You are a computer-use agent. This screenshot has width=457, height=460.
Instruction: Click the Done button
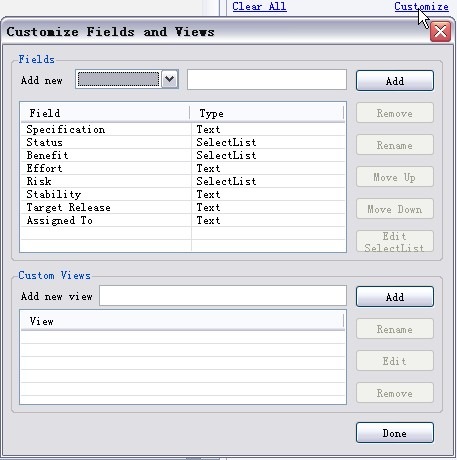coord(395,433)
